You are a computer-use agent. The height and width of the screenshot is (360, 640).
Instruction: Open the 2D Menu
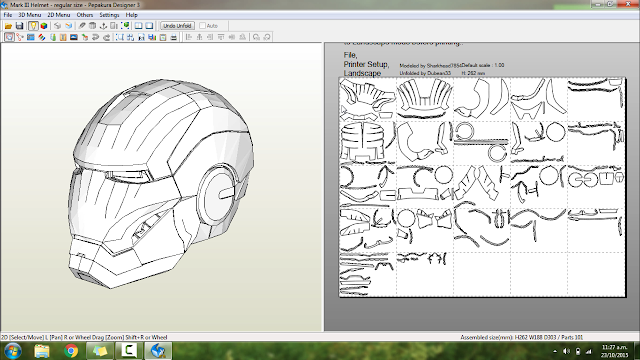pyautogui.click(x=59, y=15)
